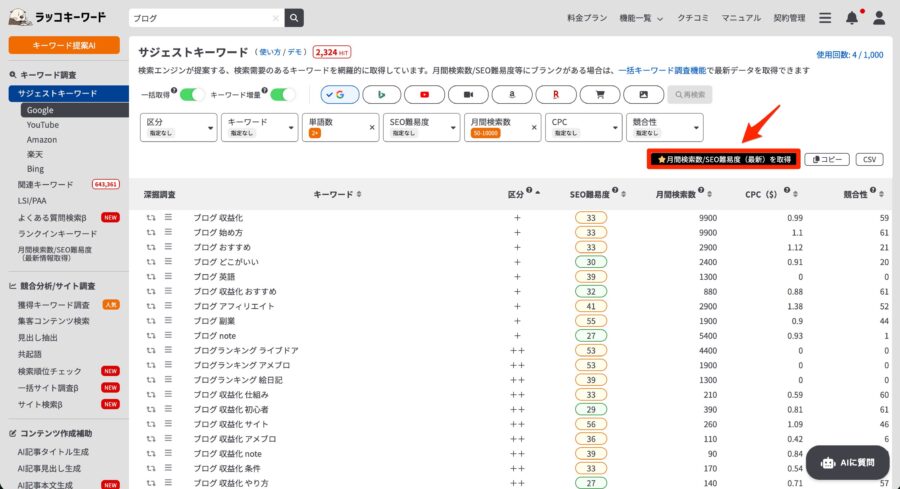Viewport: 900px width, 489px height.
Task: Open list menu icon for ブログ note
Action: pyautogui.click(x=168, y=335)
